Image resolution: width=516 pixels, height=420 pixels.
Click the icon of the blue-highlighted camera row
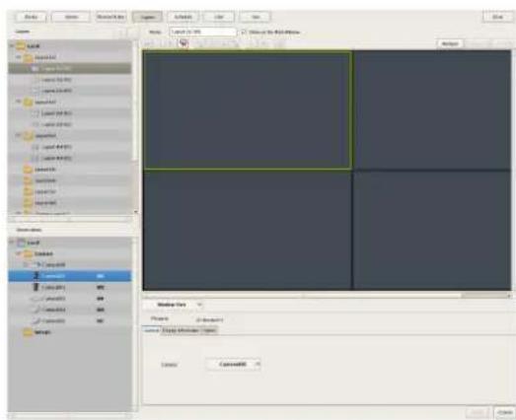click(x=37, y=276)
